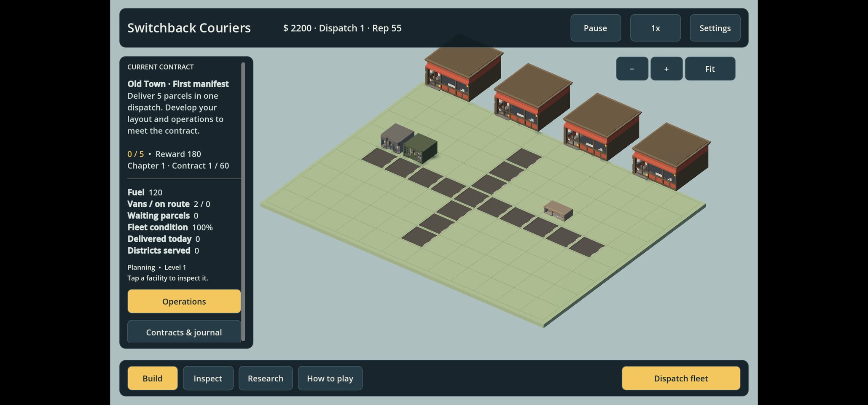Switch to Inspect mode
Viewport: 868px width, 405px height.
click(208, 378)
